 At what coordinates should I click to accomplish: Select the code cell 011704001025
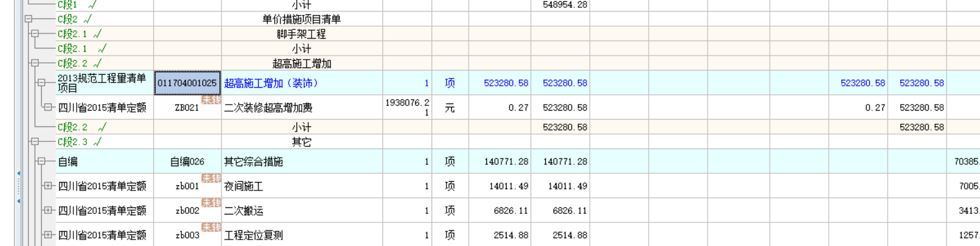[x=187, y=83]
